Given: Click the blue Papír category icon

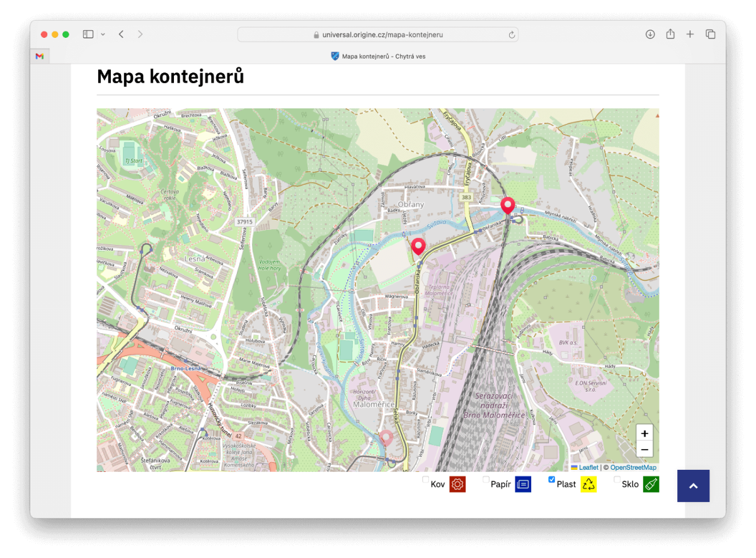Looking at the screenshot, I should 523,484.
